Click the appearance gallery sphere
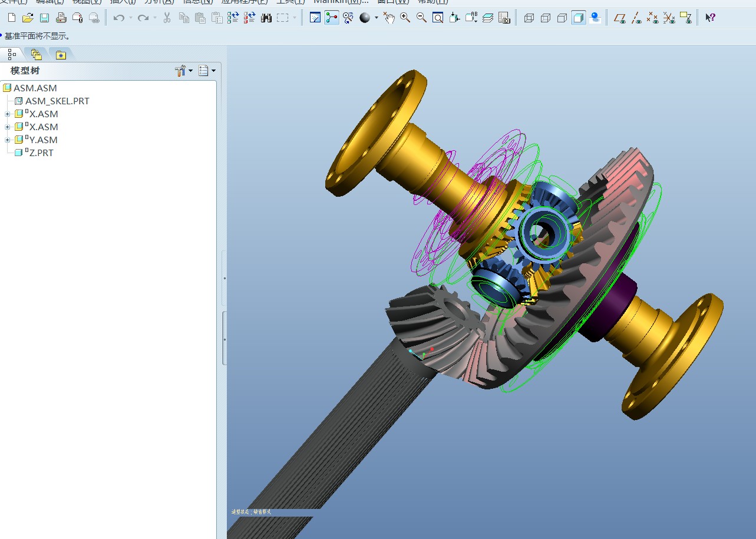This screenshot has height=539, width=756. (365, 18)
